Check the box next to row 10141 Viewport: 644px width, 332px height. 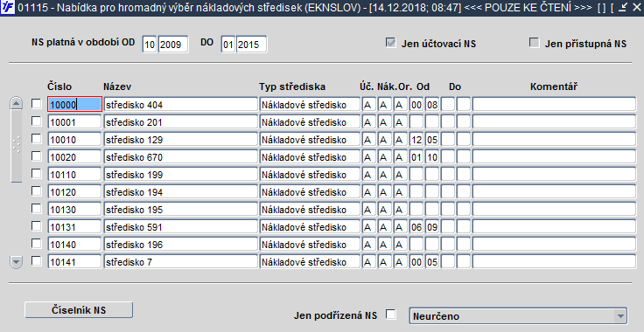point(37,261)
